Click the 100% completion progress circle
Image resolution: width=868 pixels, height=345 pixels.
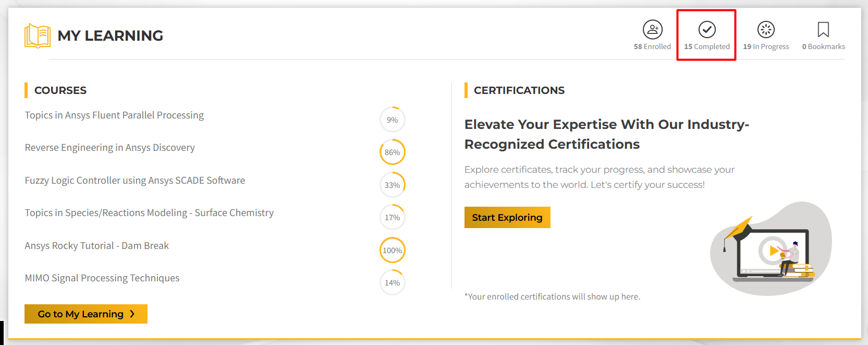[393, 251]
